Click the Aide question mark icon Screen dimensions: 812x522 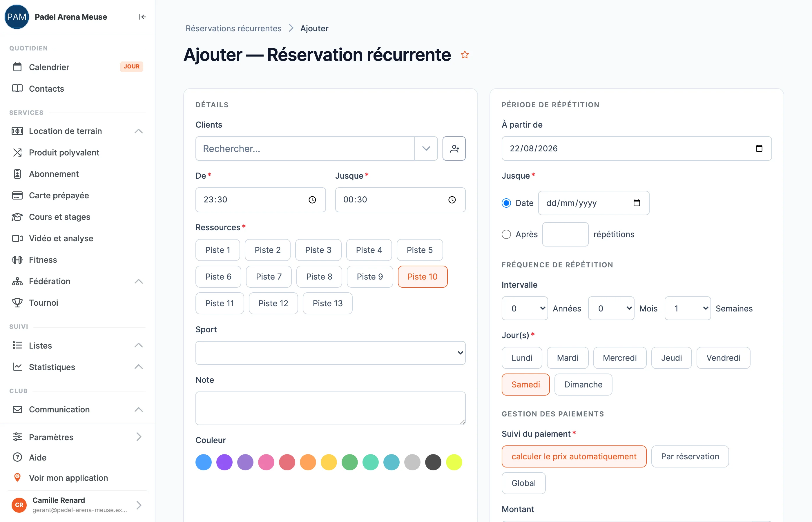coord(17,457)
